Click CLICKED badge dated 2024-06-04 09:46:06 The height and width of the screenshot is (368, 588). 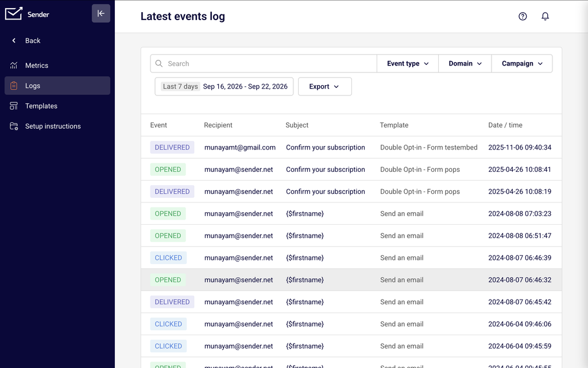click(x=168, y=324)
